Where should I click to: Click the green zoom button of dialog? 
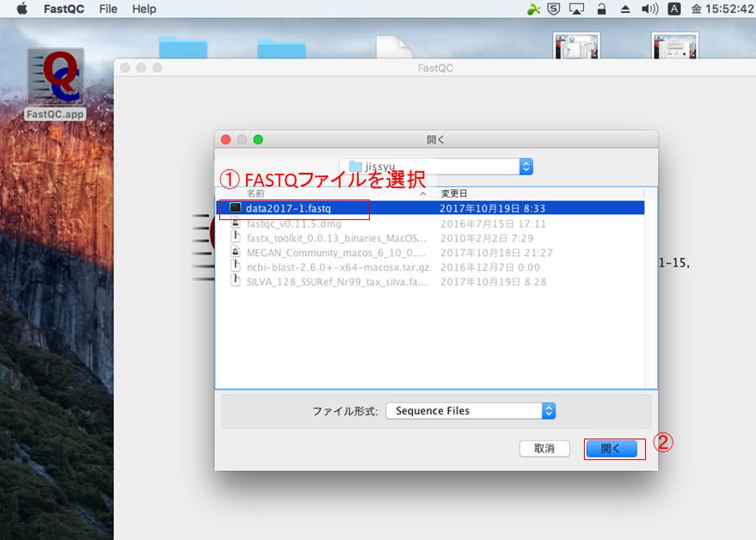click(x=258, y=139)
